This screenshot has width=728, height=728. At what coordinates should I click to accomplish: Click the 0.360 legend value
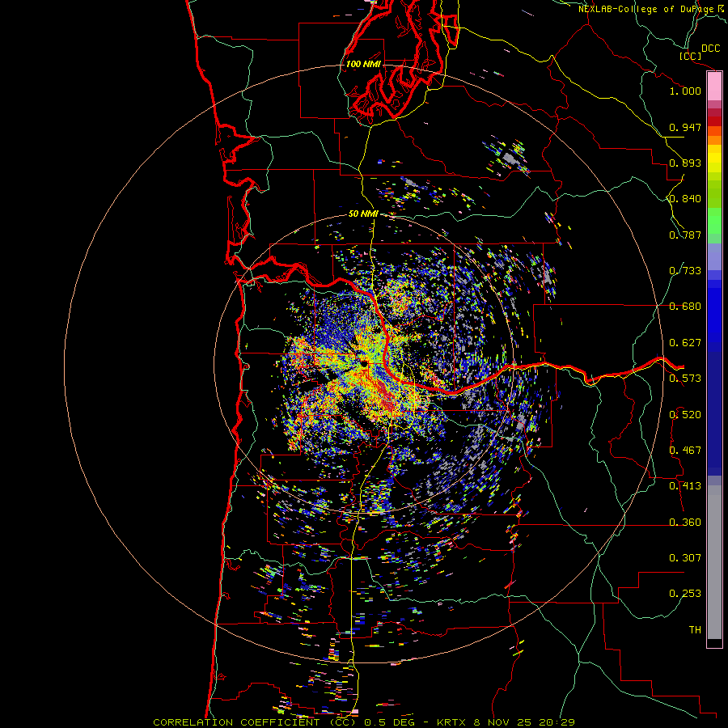(x=685, y=523)
